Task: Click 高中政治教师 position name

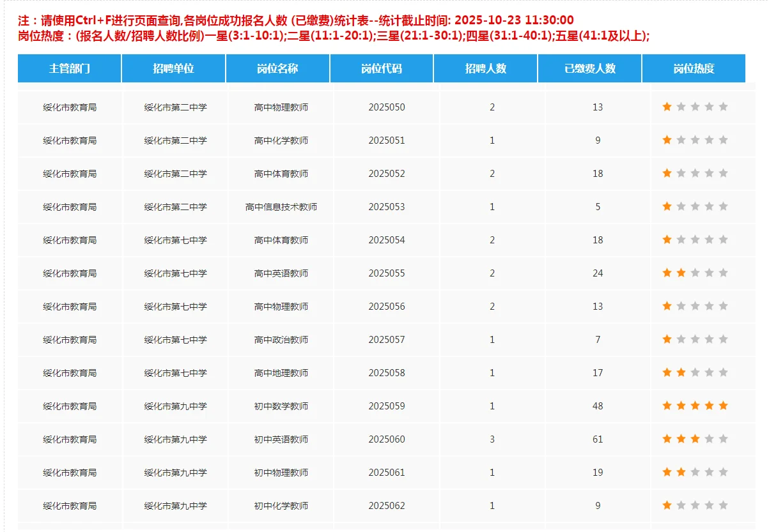Action: pyautogui.click(x=281, y=340)
